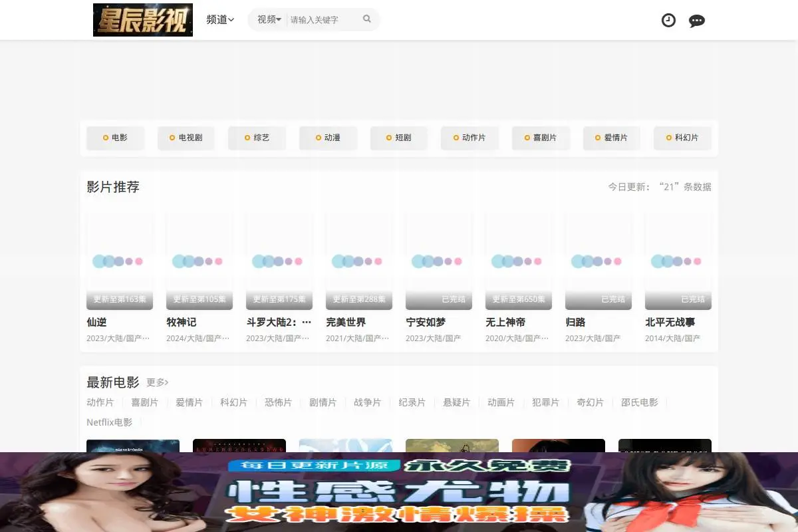Open the 电视剧 category button

186,138
